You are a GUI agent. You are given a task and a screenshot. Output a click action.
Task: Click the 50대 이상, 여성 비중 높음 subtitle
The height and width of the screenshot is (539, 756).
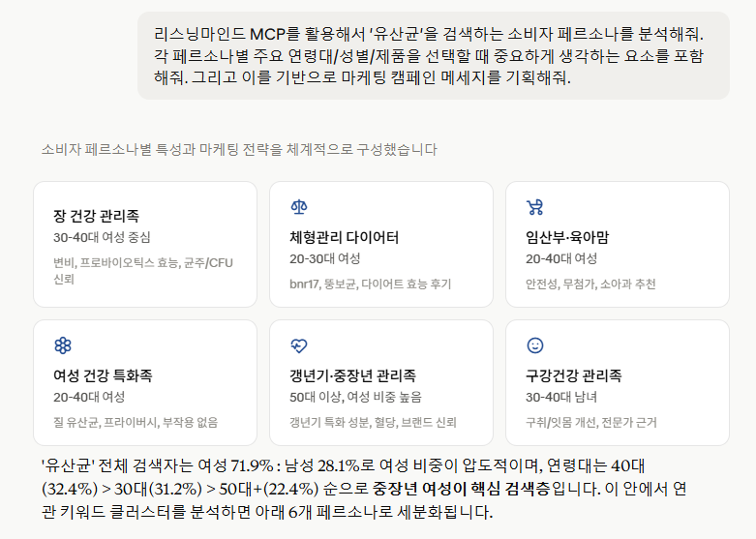[355, 397]
